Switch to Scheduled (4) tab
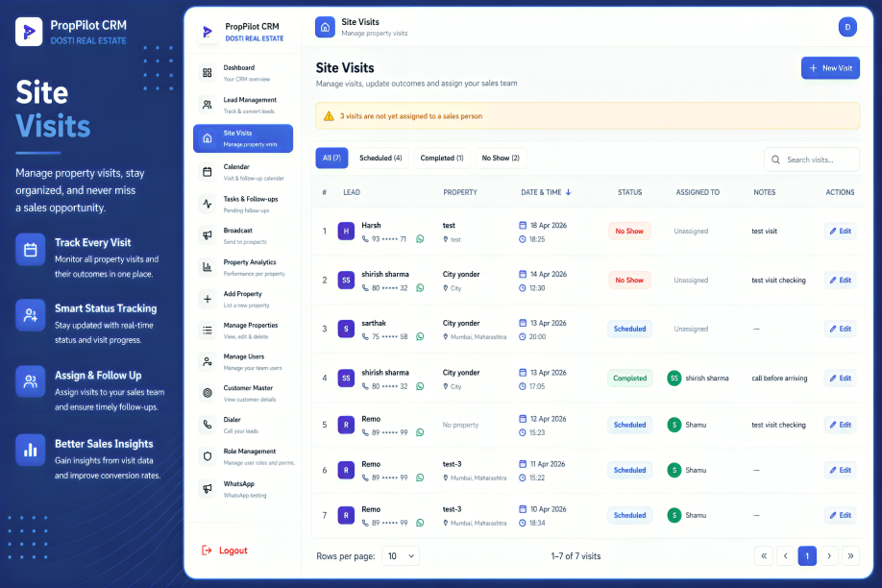882x588 pixels. pos(380,159)
